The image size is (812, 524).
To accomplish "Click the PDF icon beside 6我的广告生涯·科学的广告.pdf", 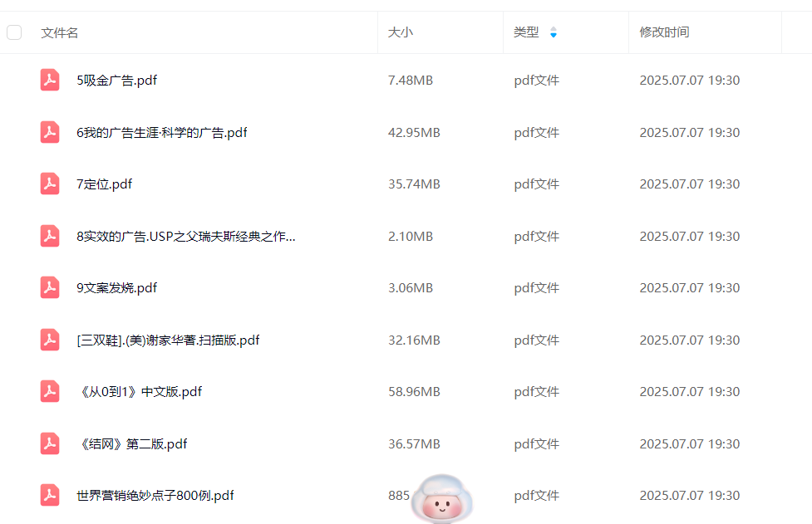I will click(x=50, y=132).
